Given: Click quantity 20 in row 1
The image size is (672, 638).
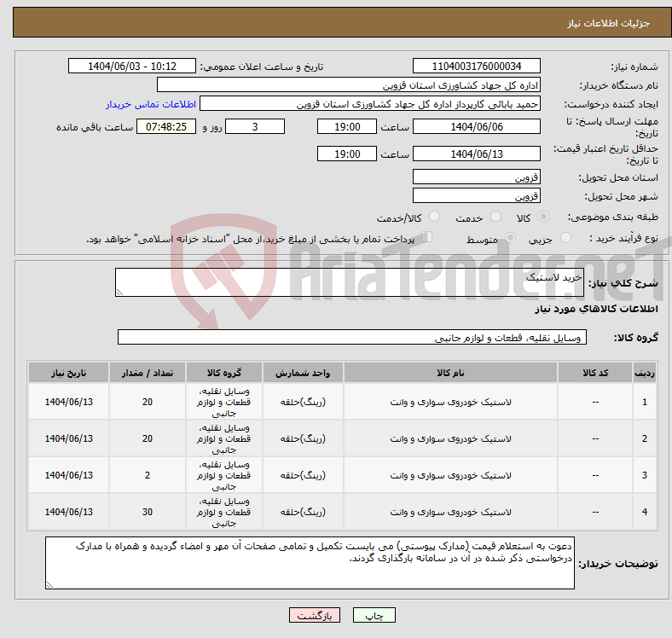Looking at the screenshot, I should (x=148, y=402).
